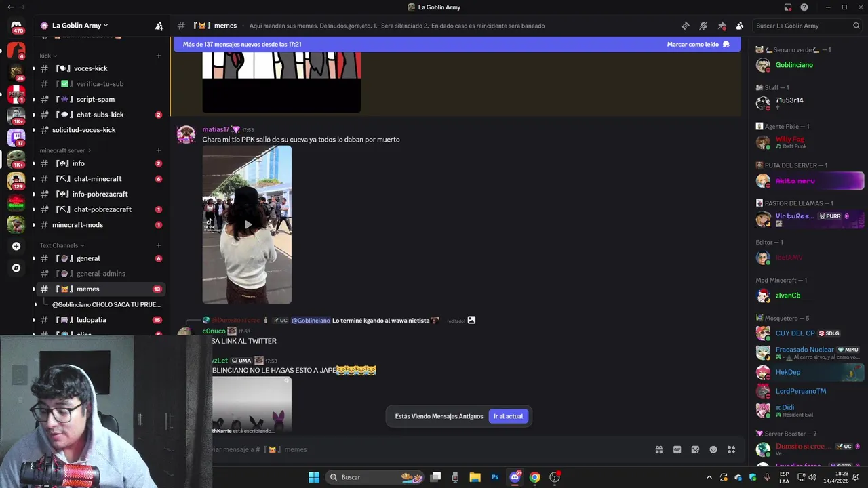Screen dimensions: 868x488
Task: Open the voces-kick channel
Action: click(x=100, y=68)
